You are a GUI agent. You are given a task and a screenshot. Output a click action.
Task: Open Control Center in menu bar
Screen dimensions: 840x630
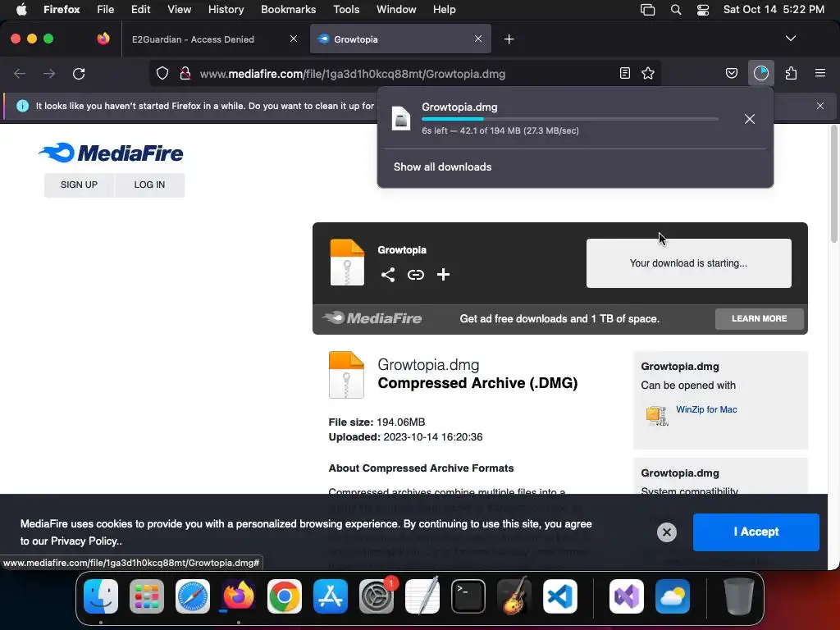[703, 10]
